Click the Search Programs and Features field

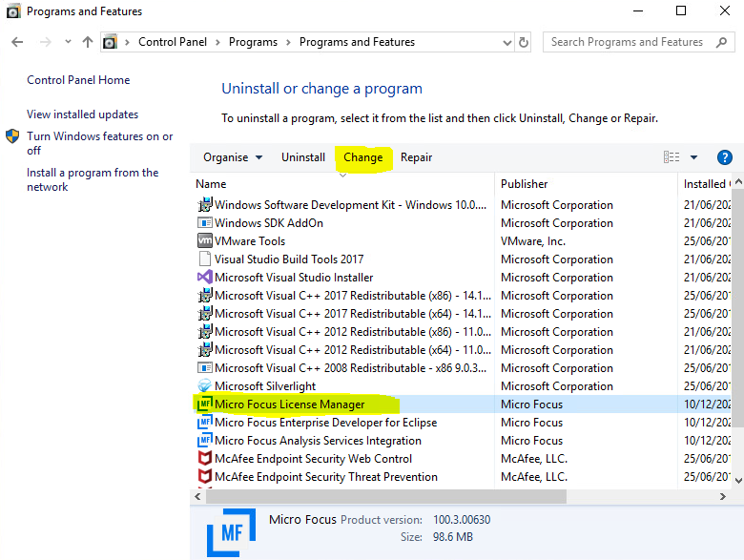[x=631, y=42]
